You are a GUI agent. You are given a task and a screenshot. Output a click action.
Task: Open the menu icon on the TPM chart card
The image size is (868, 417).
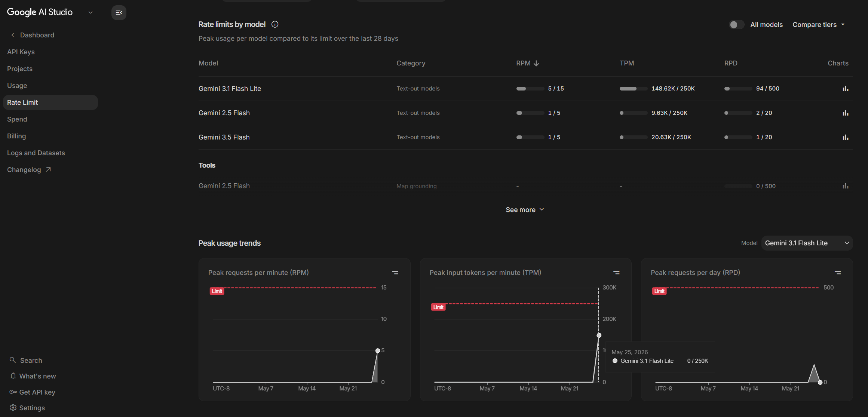(x=616, y=273)
